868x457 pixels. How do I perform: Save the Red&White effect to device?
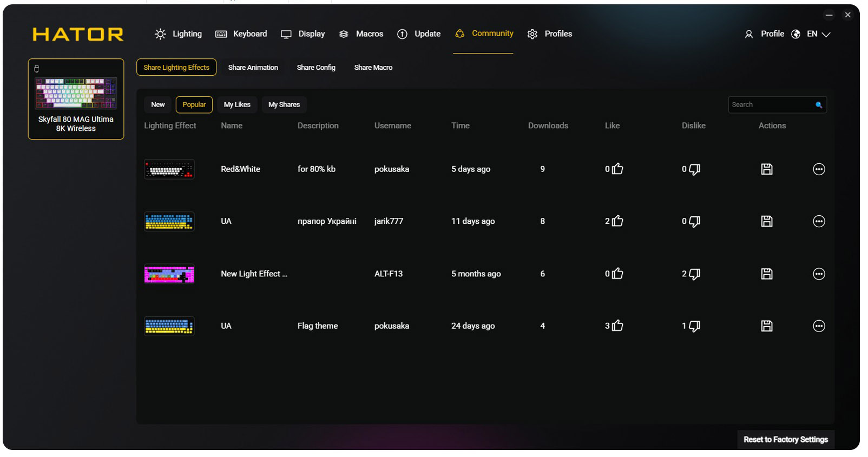tap(766, 169)
